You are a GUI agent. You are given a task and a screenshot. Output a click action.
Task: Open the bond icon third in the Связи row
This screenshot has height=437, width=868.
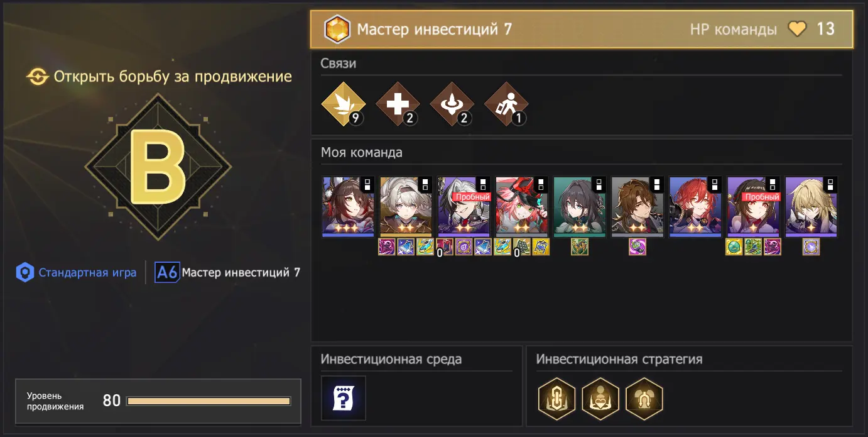(451, 104)
